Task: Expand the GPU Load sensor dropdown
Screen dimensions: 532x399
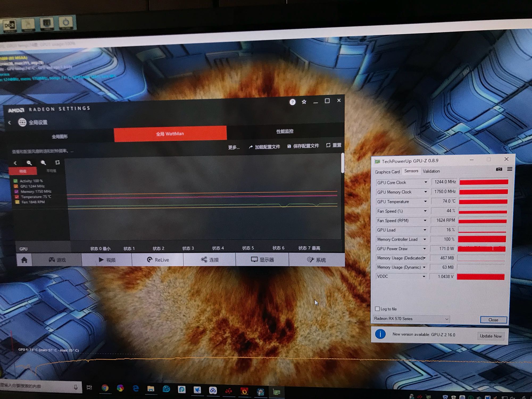Action: pyautogui.click(x=425, y=230)
